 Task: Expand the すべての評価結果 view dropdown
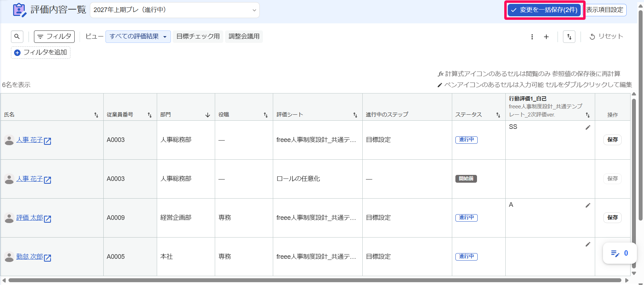(138, 36)
